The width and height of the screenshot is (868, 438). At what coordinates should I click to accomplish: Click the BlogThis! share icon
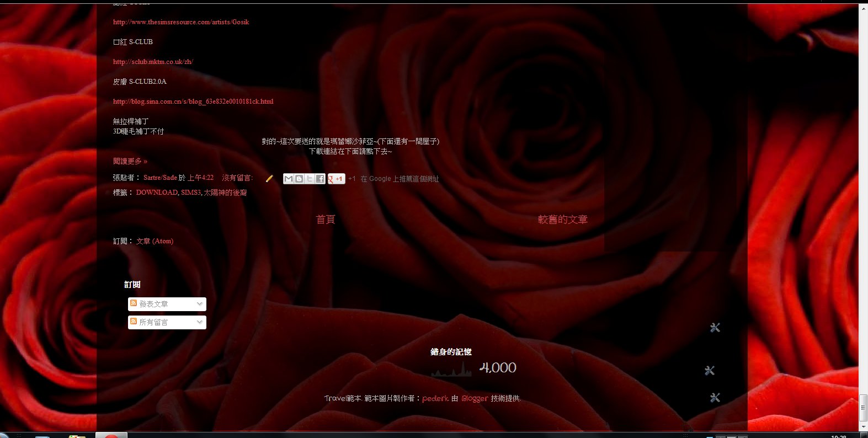tap(299, 179)
